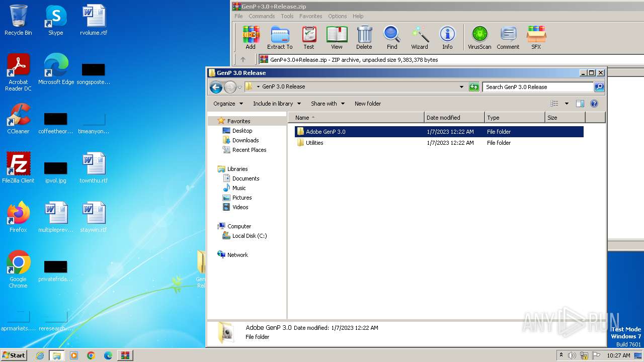This screenshot has width=644, height=362.
Task: Select the CCleaner desktop shortcut
Action: (x=18, y=119)
